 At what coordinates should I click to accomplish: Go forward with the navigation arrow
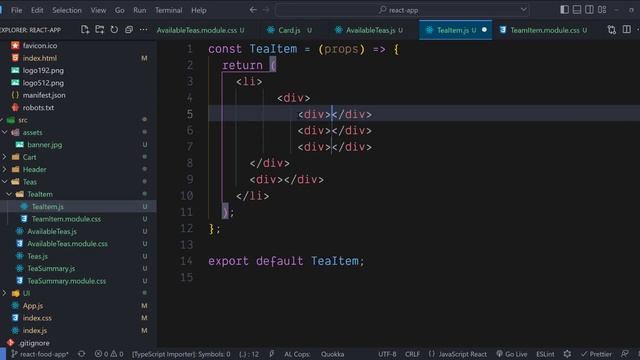click(x=266, y=10)
